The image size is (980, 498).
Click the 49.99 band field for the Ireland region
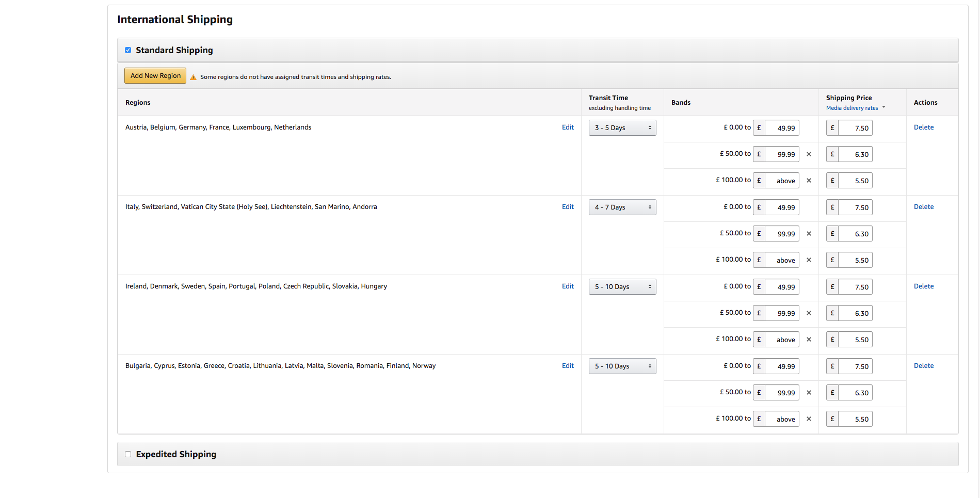[782, 287]
